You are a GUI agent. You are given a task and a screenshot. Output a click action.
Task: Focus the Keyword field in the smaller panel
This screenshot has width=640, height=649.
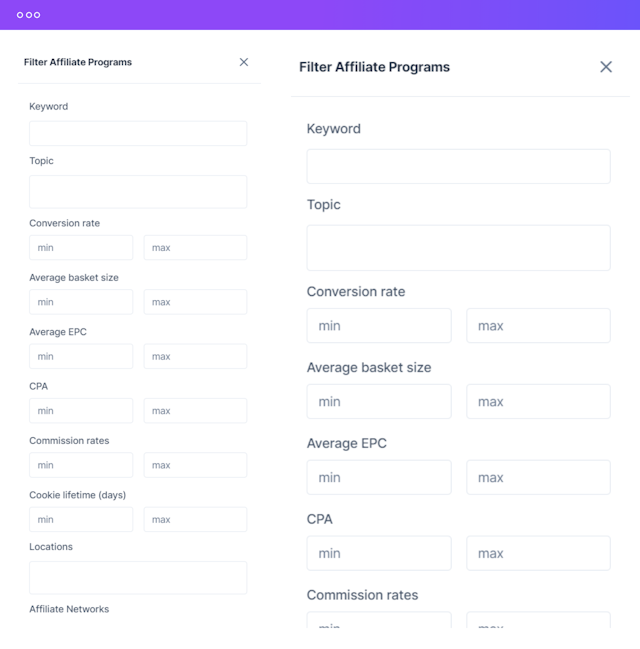138,134
